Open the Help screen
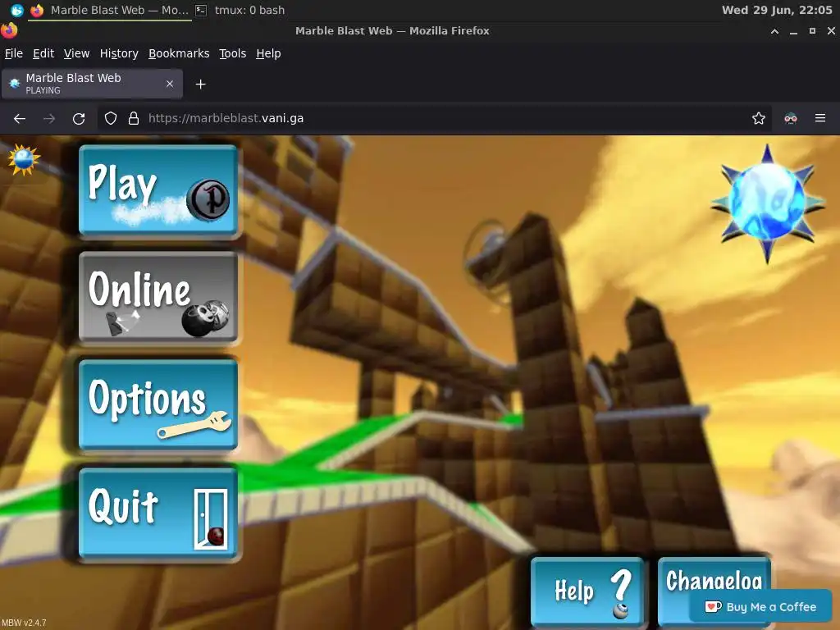 (x=587, y=592)
